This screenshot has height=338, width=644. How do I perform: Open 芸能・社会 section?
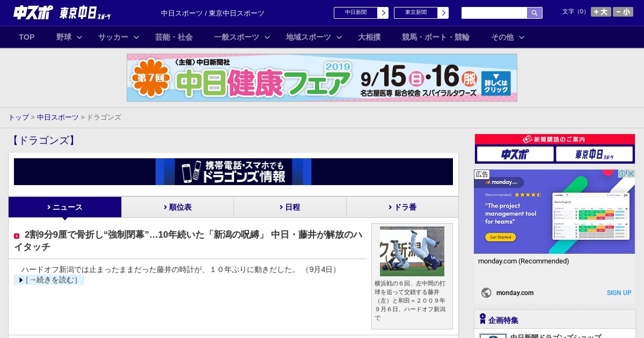pyautogui.click(x=174, y=37)
